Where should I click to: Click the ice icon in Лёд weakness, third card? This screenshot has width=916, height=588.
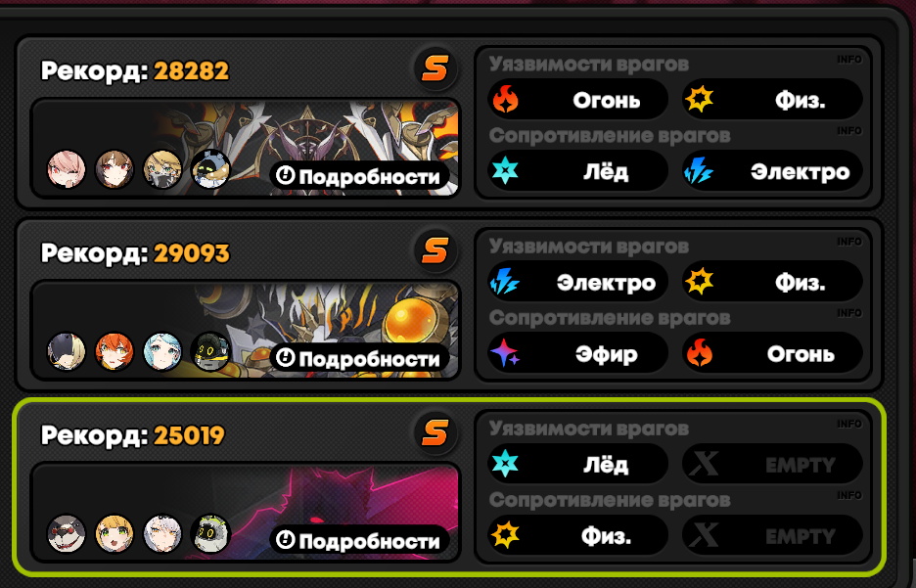(x=505, y=464)
